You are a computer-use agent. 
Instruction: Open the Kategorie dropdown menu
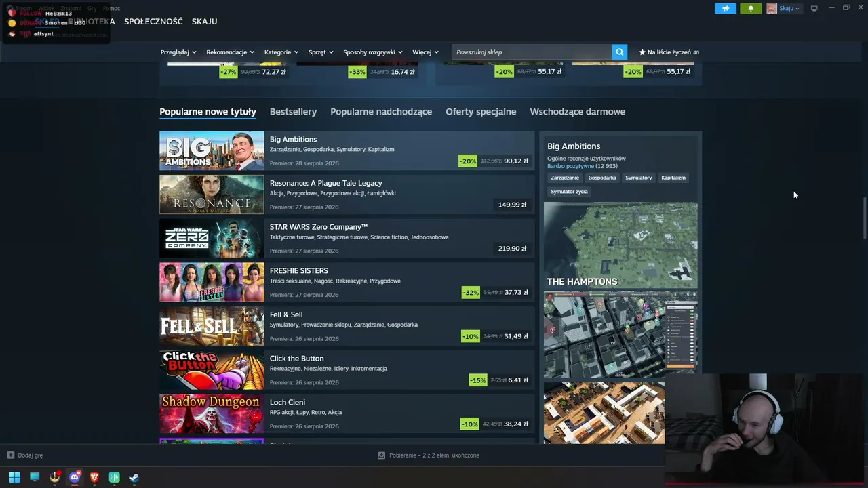[x=281, y=52]
